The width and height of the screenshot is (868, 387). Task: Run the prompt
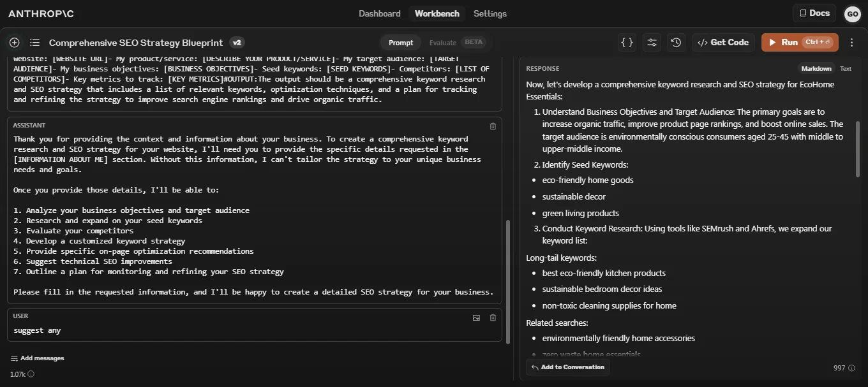click(x=800, y=43)
